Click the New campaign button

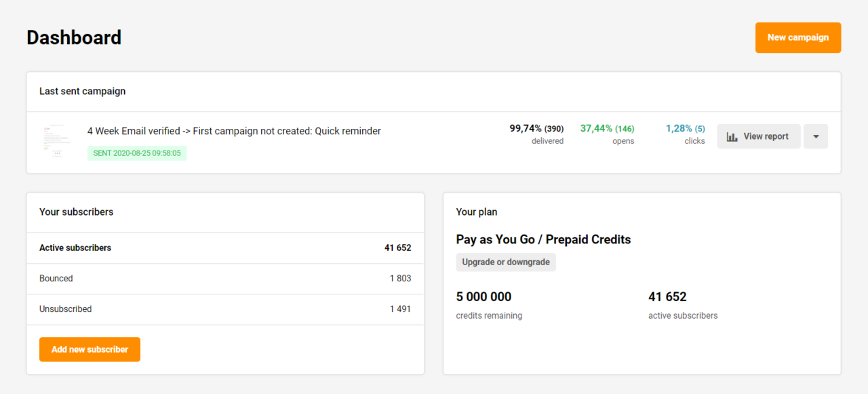(x=797, y=37)
